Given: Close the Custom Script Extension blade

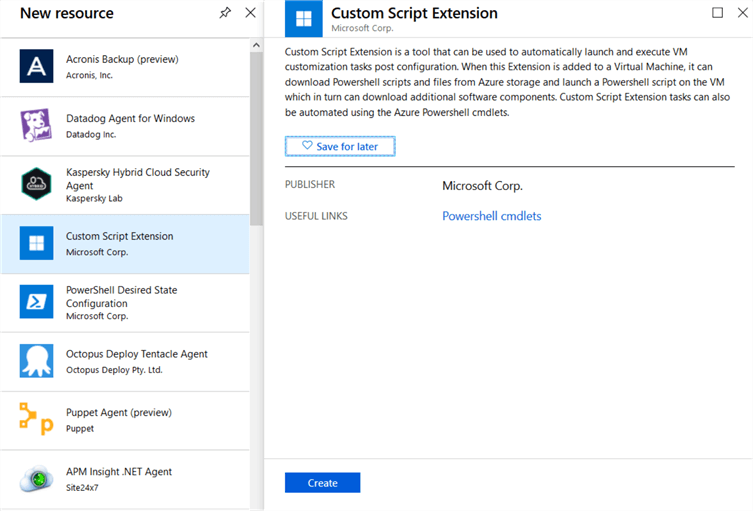Looking at the screenshot, I should tap(743, 12).
